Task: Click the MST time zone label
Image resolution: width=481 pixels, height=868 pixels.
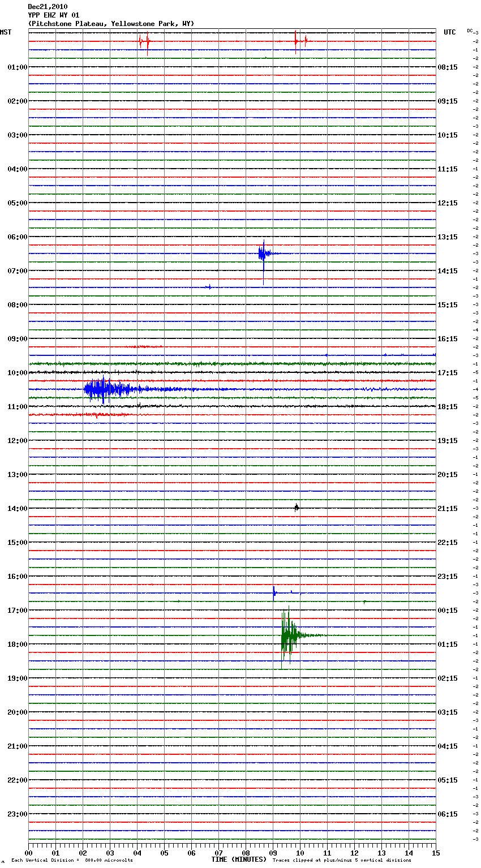Action: click(6, 32)
